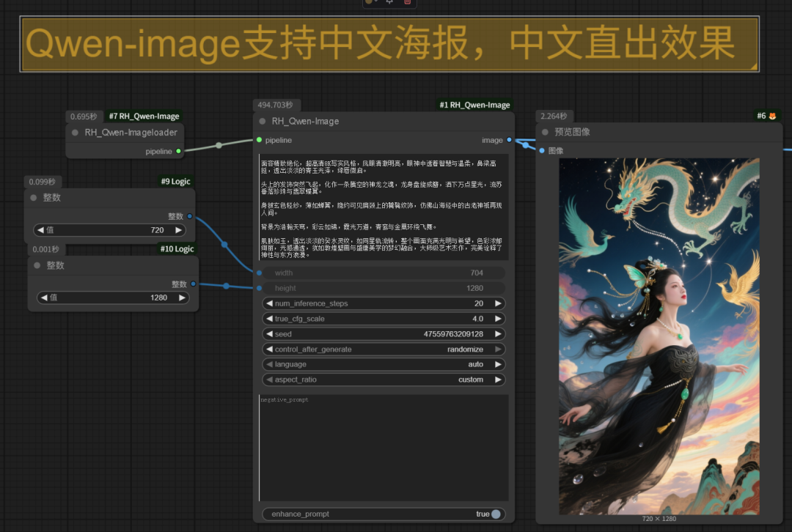Viewport: 792px width, 532px height.
Task: Click the 图像 input port on preview node
Action: click(x=542, y=150)
